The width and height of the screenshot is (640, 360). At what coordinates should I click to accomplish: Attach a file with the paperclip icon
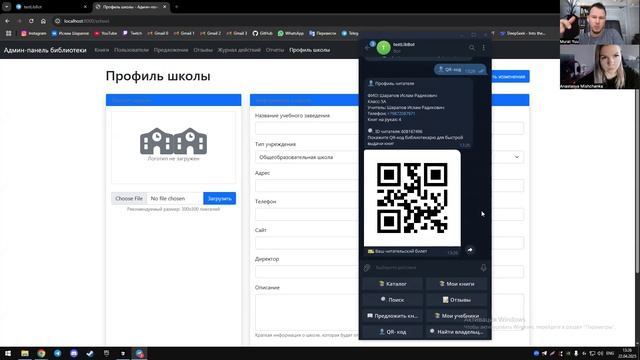coord(367,268)
